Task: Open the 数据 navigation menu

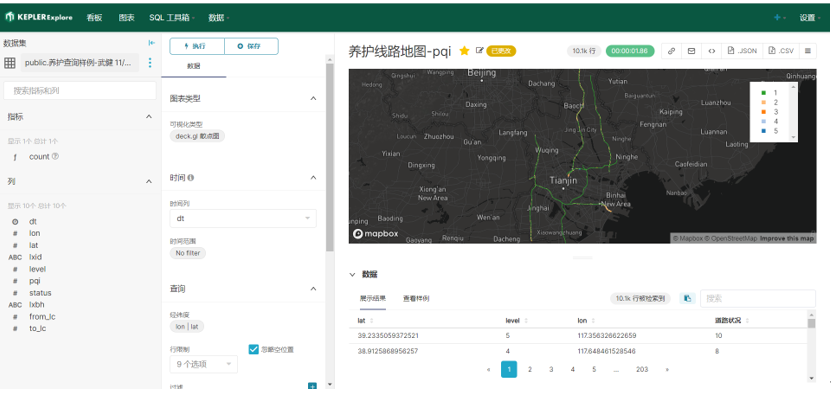Action: pyautogui.click(x=218, y=17)
